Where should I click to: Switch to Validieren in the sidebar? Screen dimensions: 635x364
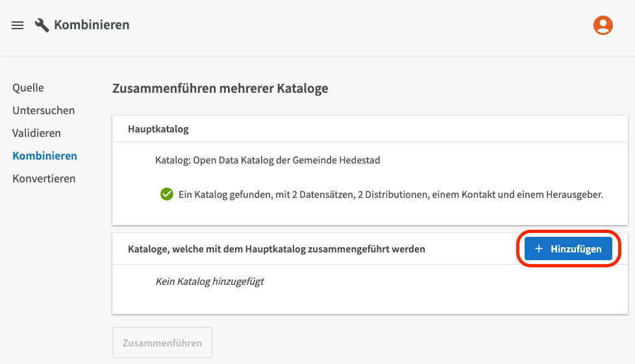coord(36,133)
